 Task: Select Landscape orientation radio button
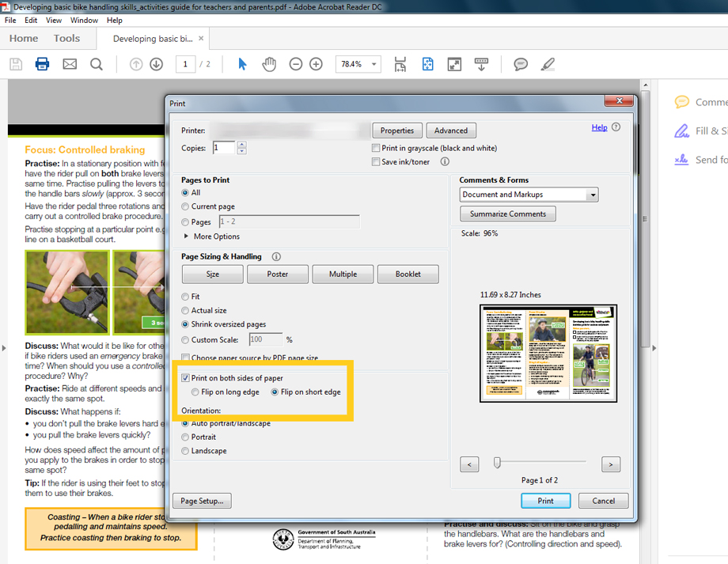(x=185, y=451)
